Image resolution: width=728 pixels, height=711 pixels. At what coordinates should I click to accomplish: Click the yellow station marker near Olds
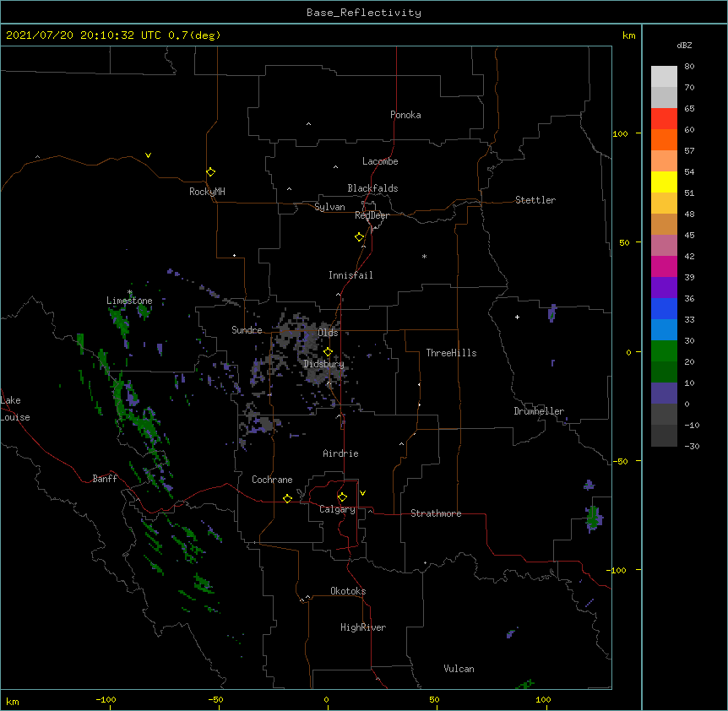pos(328,352)
